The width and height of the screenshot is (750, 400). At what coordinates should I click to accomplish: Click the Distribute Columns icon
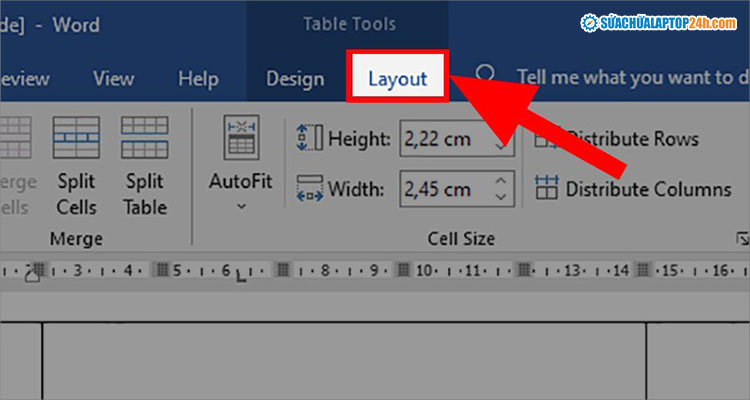pos(546,188)
